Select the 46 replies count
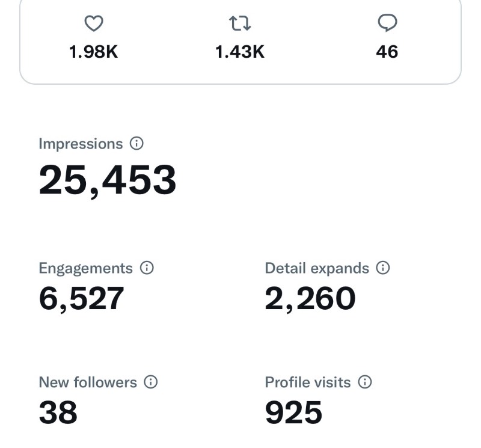The width and height of the screenshot is (481, 448). coord(387,52)
